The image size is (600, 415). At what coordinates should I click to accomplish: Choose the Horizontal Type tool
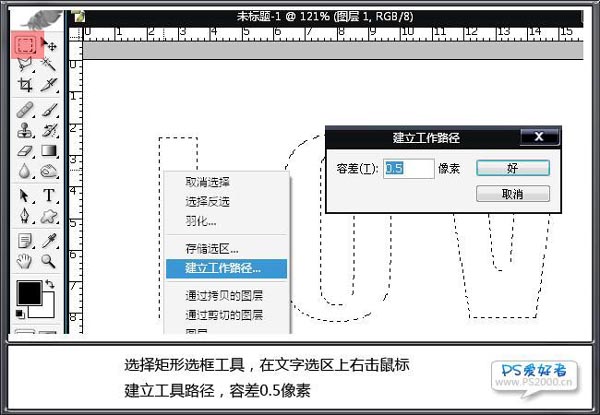[49, 194]
